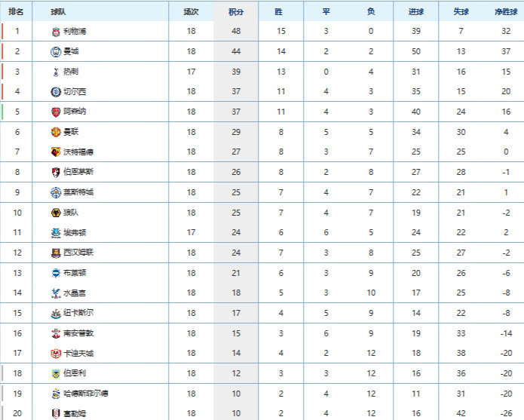Screen dimensions: 524x420
Task: Click the Chelsea club crest icon
Action: [56, 92]
